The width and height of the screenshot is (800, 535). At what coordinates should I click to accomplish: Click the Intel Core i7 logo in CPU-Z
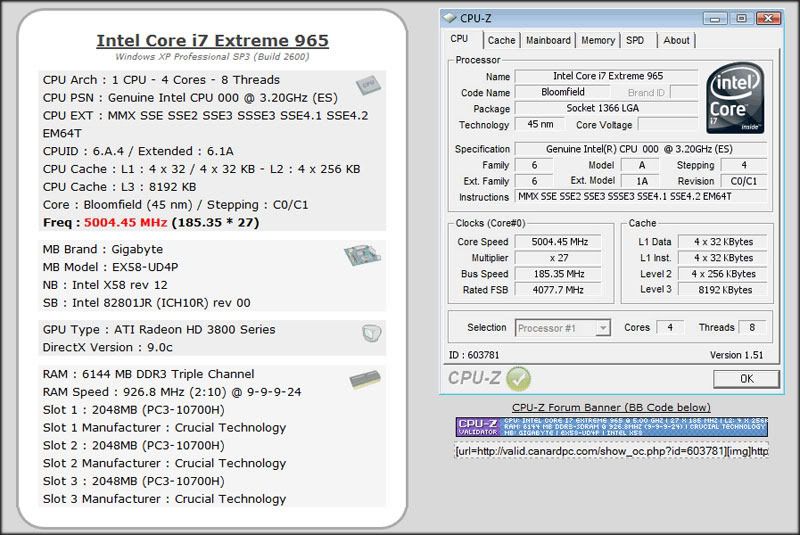735,98
